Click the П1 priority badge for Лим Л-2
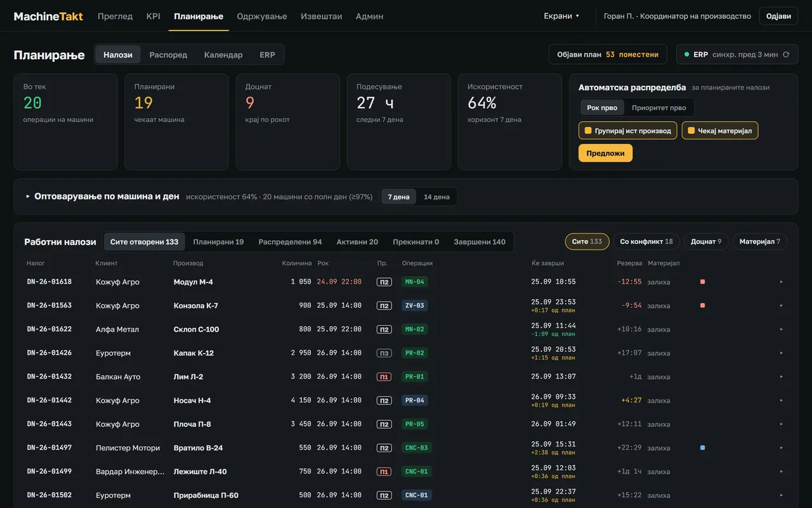This screenshot has width=812, height=508. (x=384, y=377)
